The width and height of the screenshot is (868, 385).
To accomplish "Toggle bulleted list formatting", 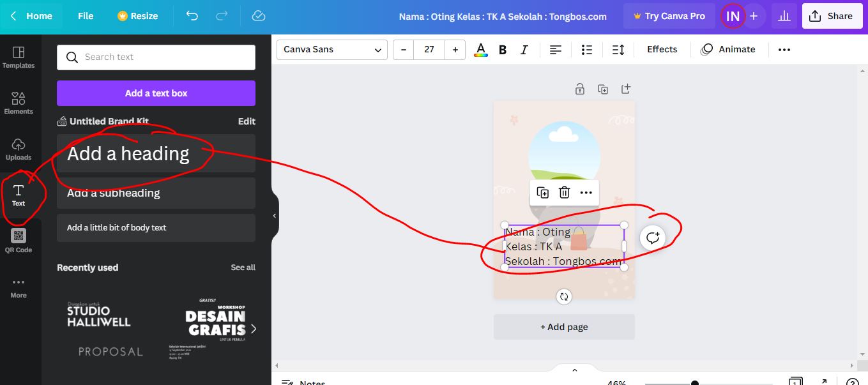I will coord(586,49).
